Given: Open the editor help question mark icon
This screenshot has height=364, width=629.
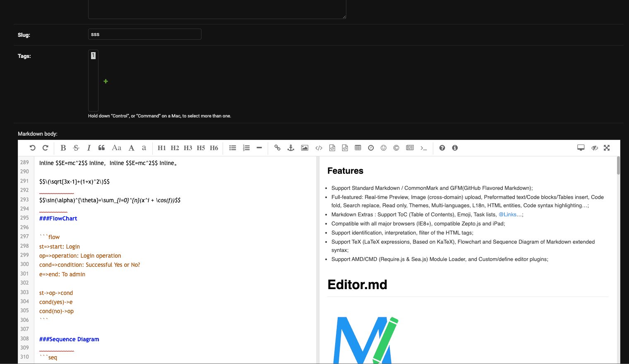Looking at the screenshot, I should 442,148.
